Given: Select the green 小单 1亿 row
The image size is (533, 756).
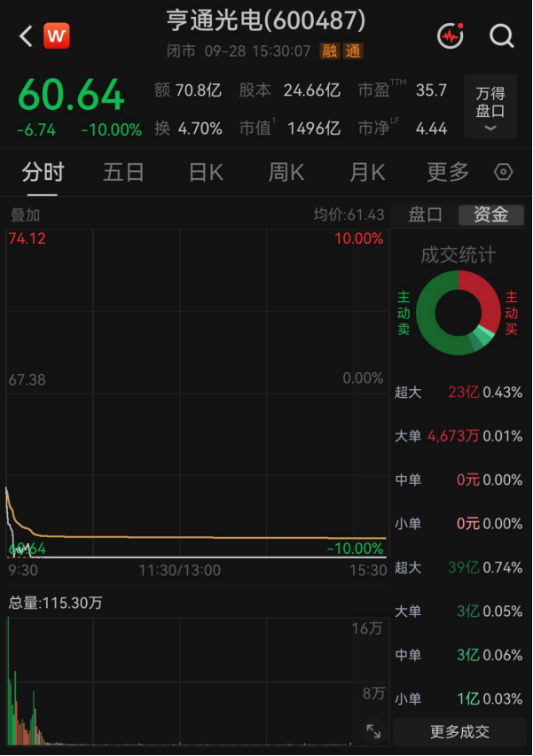Looking at the screenshot, I should (459, 699).
